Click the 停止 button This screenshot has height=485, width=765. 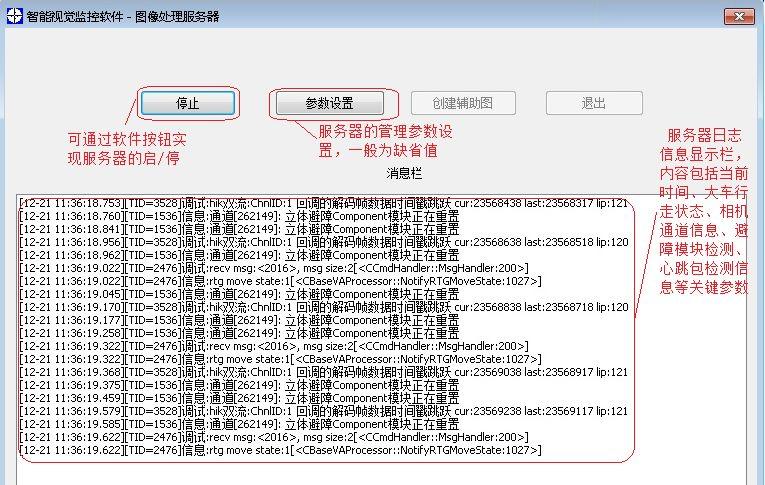(188, 103)
